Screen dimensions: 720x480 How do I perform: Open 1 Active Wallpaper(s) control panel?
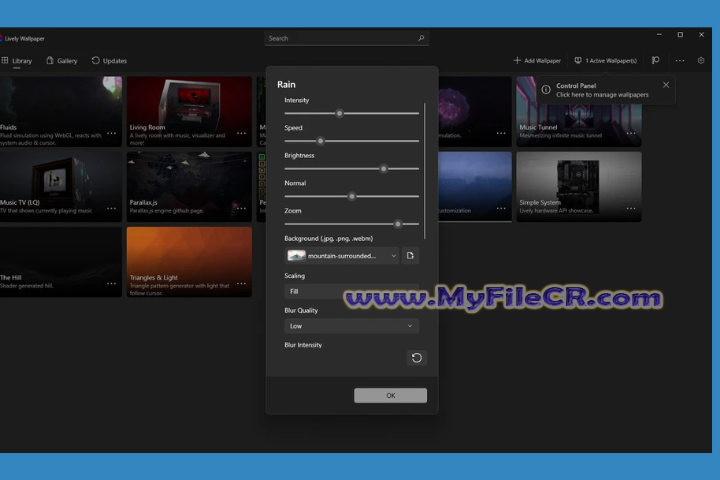pos(606,61)
